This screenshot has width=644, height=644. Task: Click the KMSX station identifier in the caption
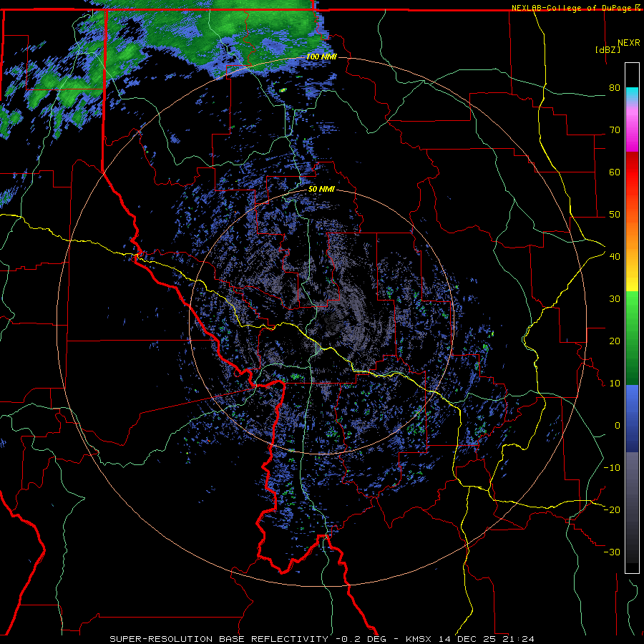click(x=418, y=639)
